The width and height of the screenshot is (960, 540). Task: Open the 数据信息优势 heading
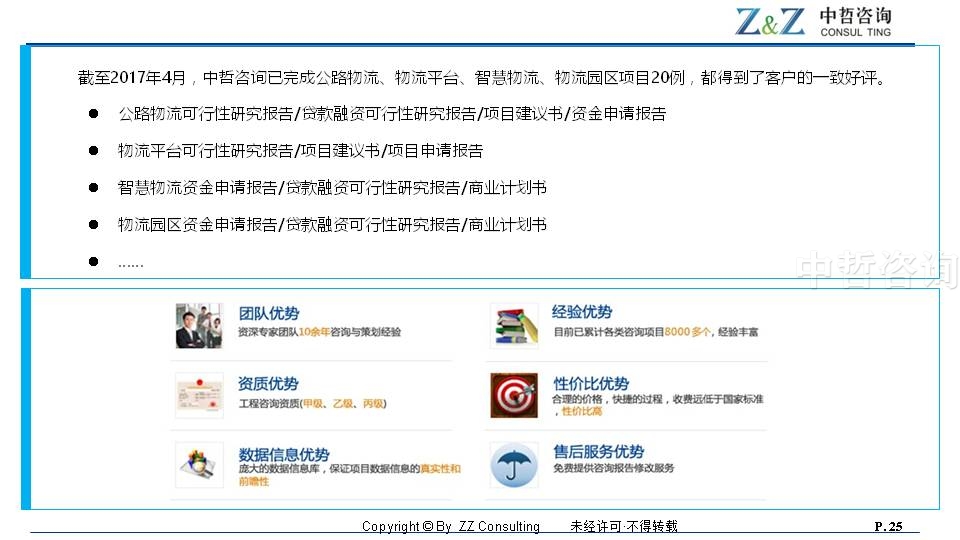[284, 454]
